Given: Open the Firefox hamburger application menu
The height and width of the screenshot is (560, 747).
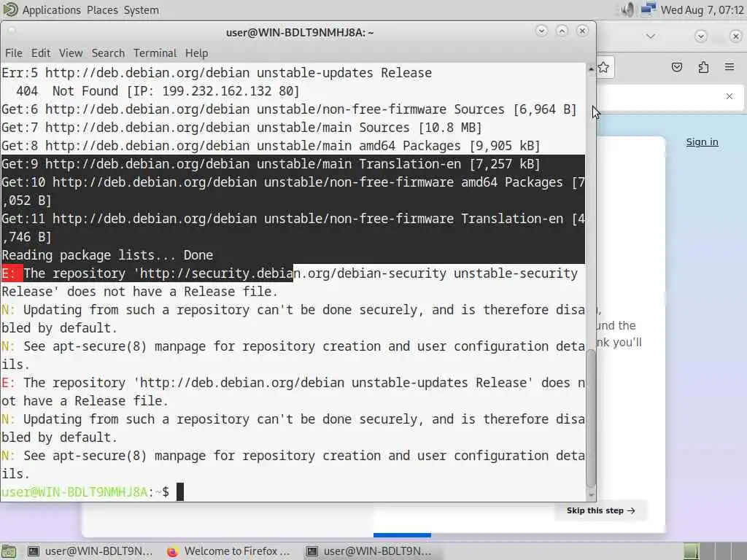Looking at the screenshot, I should pyautogui.click(x=729, y=67).
